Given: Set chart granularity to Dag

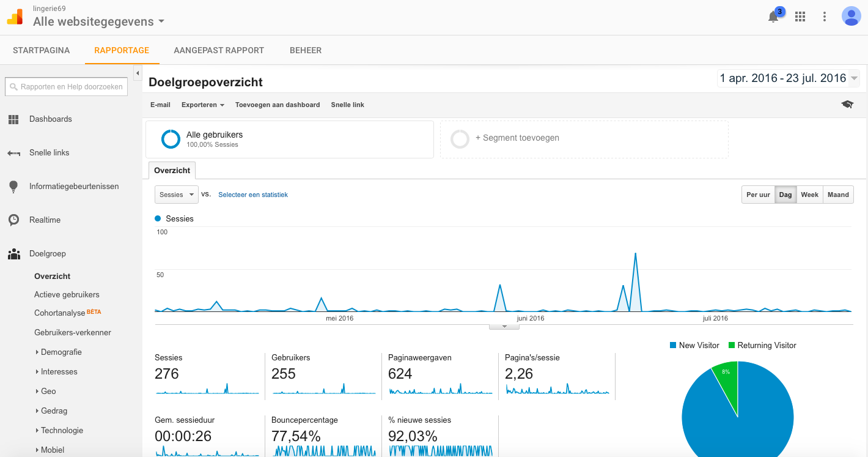Looking at the screenshot, I should 785,195.
